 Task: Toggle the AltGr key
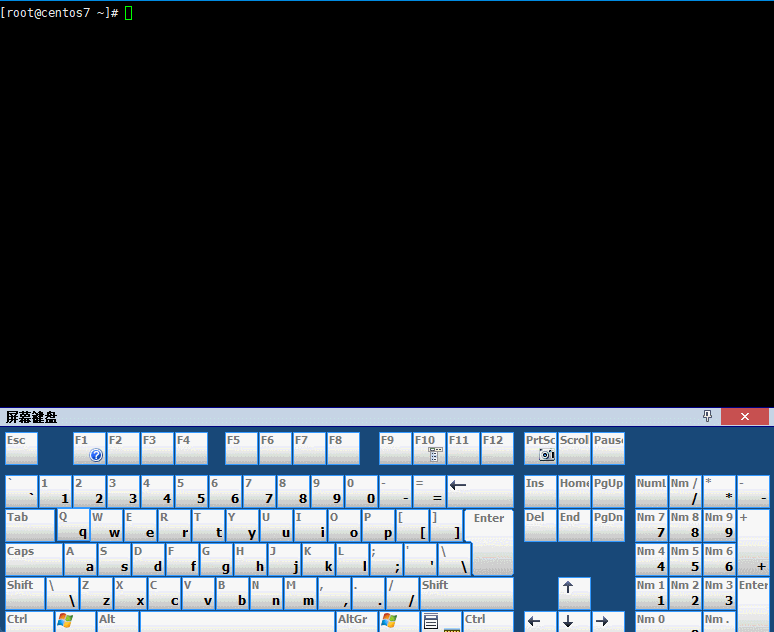click(357, 622)
